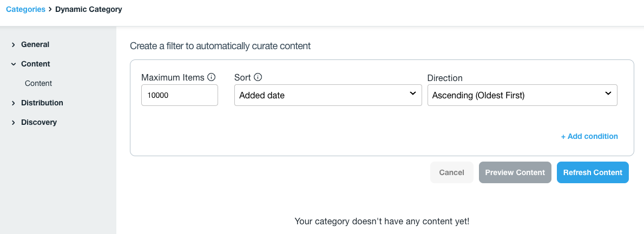Viewport: 644px width, 234px height.
Task: Expand the Discovery section arrow
Action: (13, 123)
